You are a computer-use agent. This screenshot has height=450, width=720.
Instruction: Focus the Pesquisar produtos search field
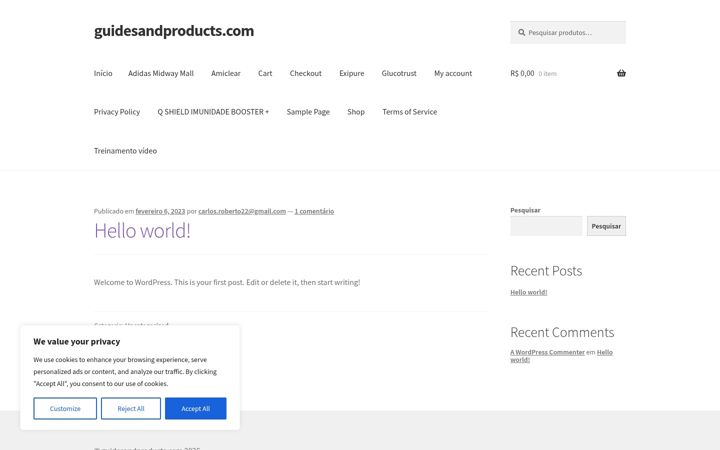point(568,33)
